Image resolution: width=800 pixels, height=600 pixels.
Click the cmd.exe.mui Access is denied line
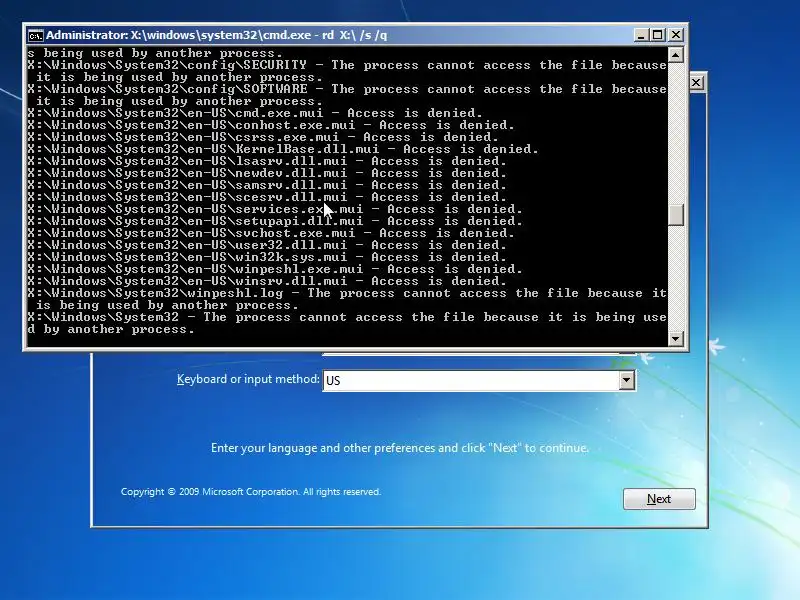pyautogui.click(x=255, y=113)
